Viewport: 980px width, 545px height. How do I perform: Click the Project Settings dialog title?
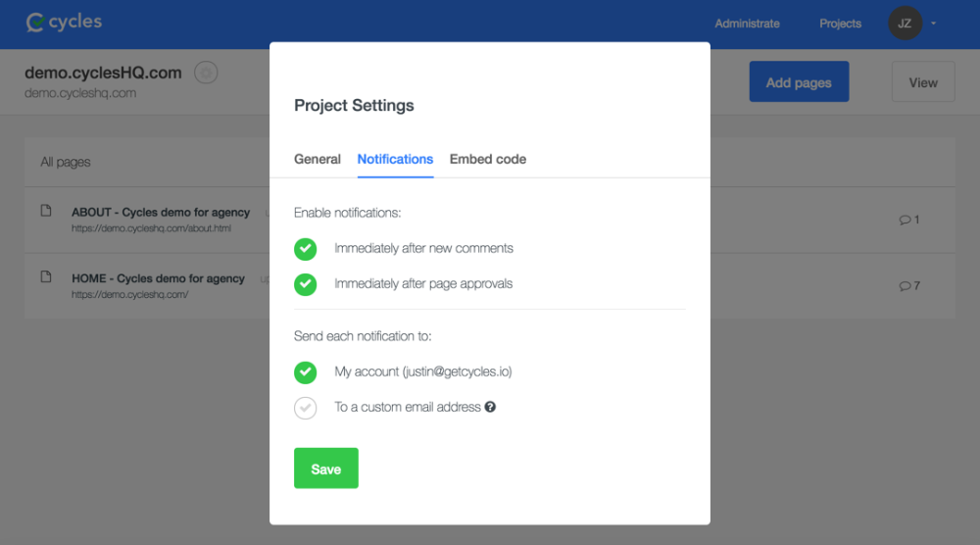(x=354, y=106)
